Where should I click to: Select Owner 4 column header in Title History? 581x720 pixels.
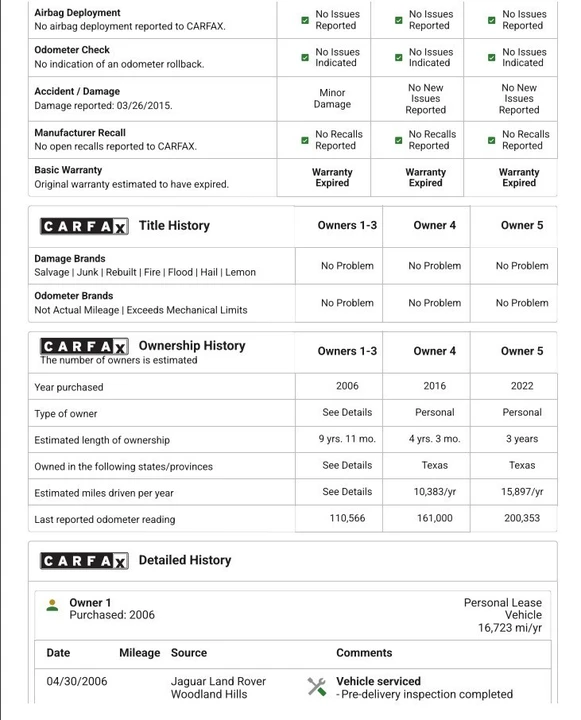pos(434,225)
